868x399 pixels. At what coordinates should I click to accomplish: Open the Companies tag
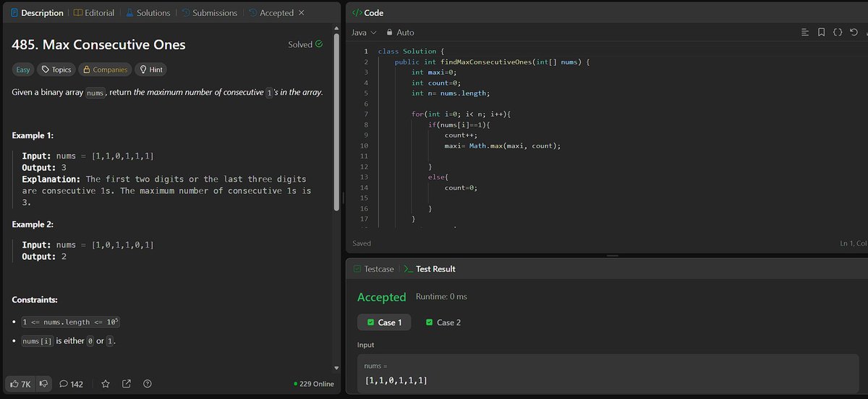[x=105, y=70]
